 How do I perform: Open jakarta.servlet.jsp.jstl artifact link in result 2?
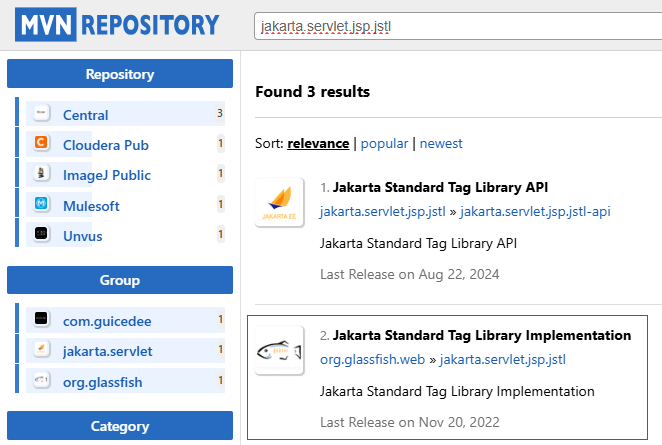pos(502,359)
